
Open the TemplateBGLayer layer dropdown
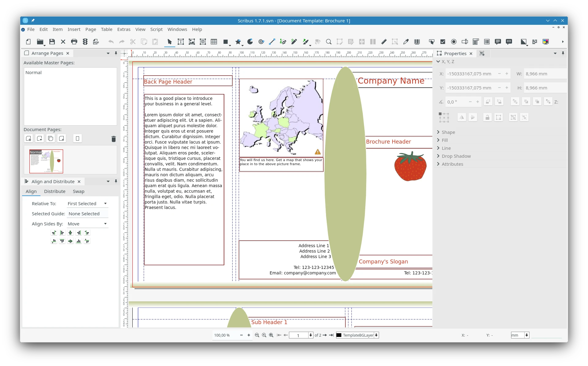pyautogui.click(x=376, y=335)
